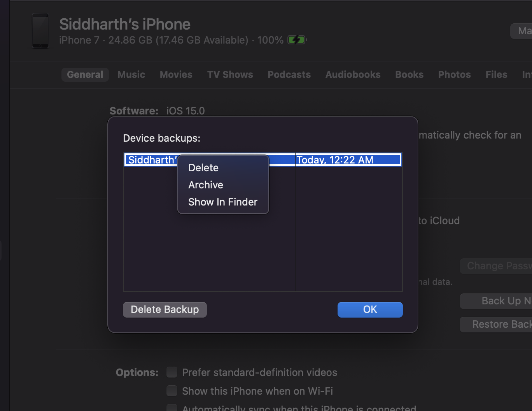Click the charging battery icon

coord(297,40)
